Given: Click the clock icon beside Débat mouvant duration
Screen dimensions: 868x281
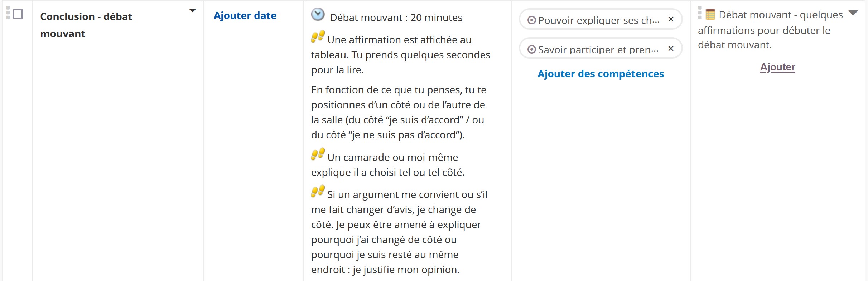Looking at the screenshot, I should click(x=318, y=15).
